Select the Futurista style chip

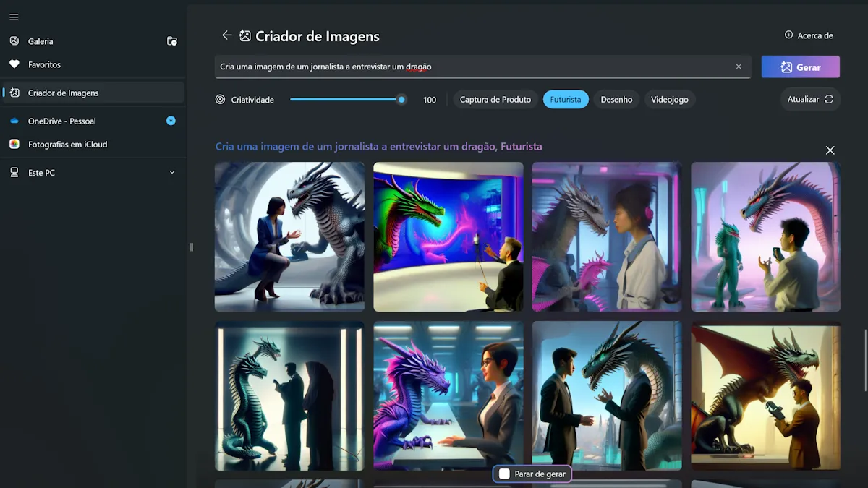click(x=565, y=100)
